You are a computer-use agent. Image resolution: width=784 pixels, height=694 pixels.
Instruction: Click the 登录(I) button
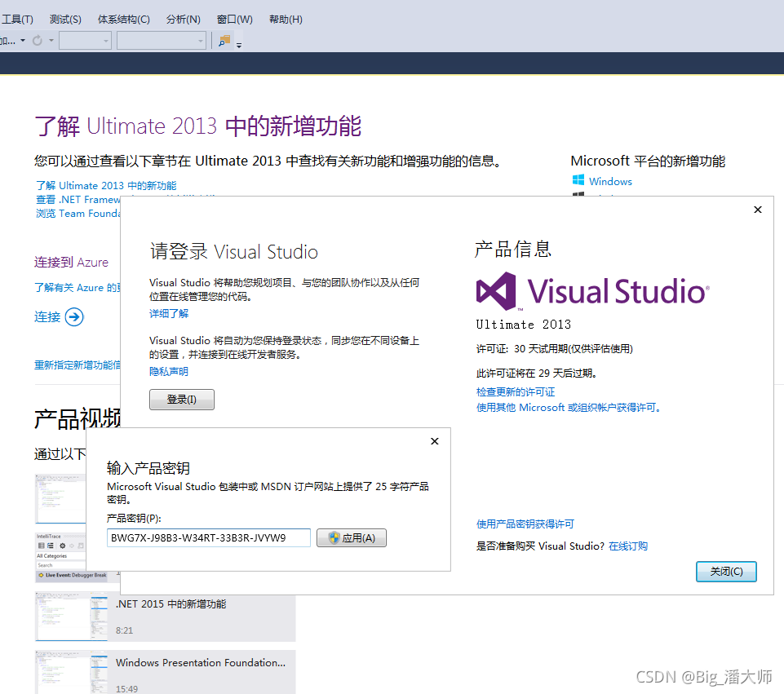click(x=181, y=400)
